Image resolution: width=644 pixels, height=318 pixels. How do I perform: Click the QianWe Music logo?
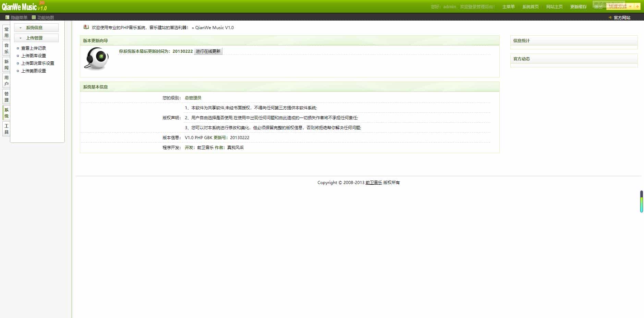[x=21, y=6]
